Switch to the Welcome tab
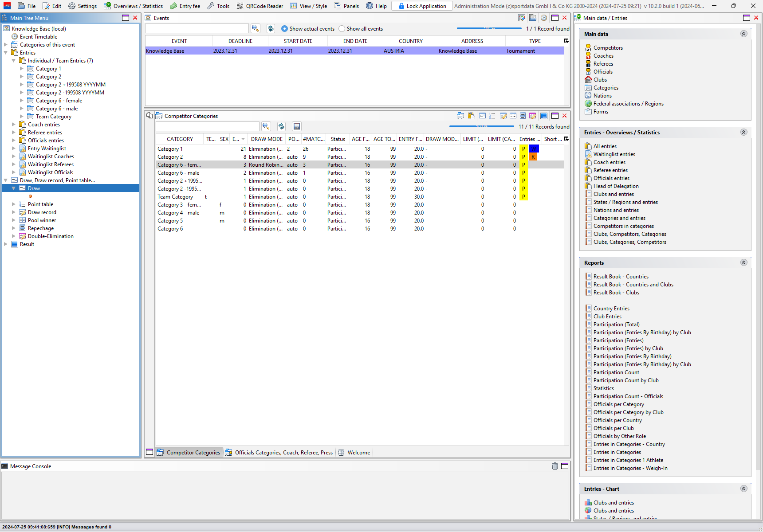Screen dimensions: 763x532 pos(354,452)
